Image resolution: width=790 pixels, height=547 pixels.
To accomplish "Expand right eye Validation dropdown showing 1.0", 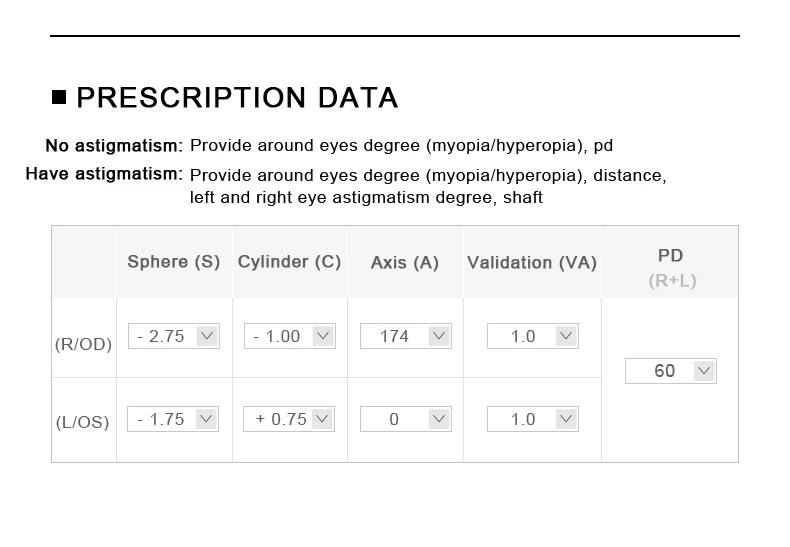I will (x=532, y=336).
